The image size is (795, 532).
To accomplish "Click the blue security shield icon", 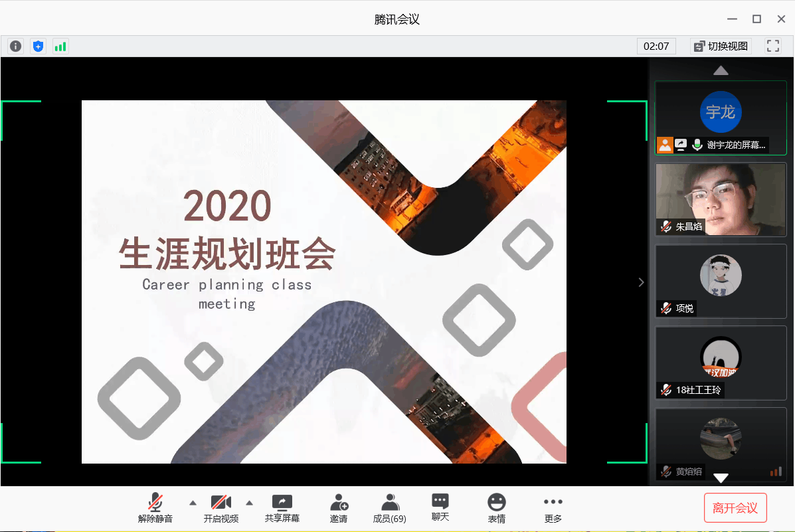I will click(x=39, y=46).
